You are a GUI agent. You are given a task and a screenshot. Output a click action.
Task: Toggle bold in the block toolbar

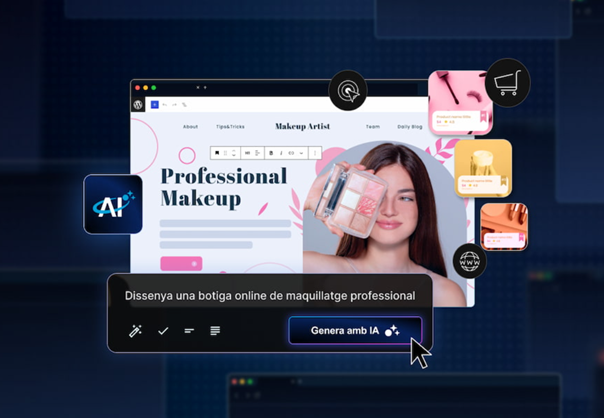pyautogui.click(x=271, y=153)
